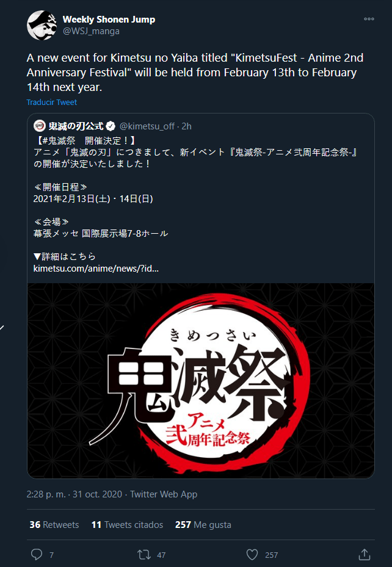Click the reply speech bubble icon
The width and height of the screenshot is (392, 567).
[37, 555]
